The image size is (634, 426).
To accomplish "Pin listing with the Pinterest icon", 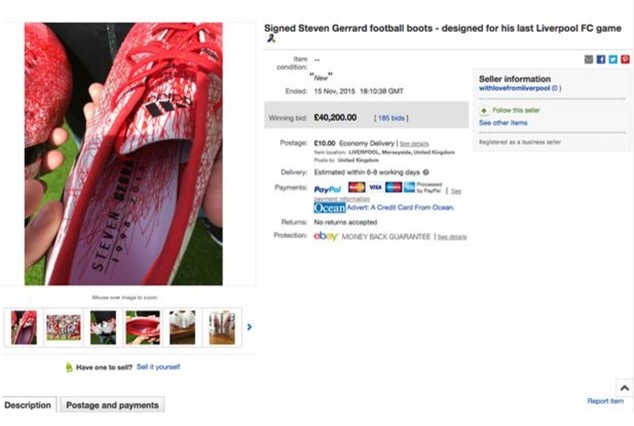I will click(x=625, y=59).
